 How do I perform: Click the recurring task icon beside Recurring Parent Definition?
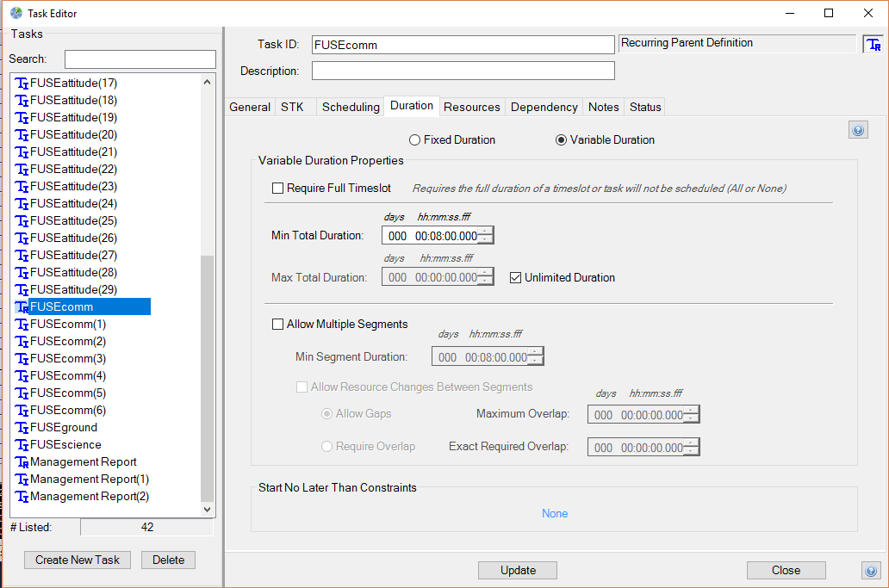873,45
